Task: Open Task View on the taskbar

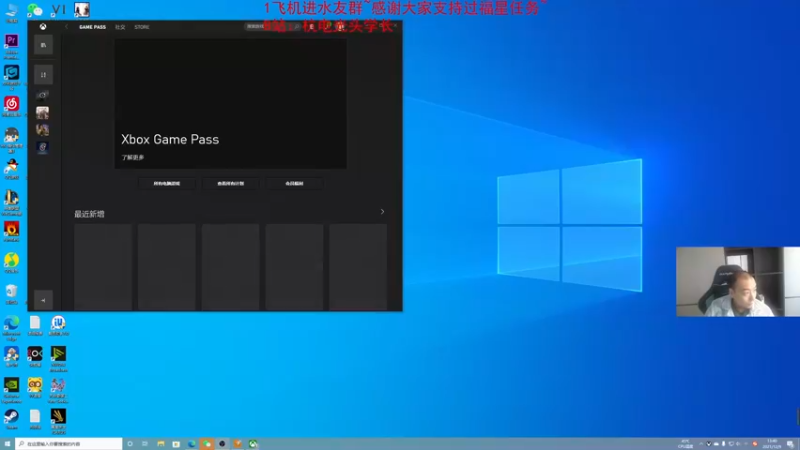Action: pyautogui.click(x=145, y=444)
